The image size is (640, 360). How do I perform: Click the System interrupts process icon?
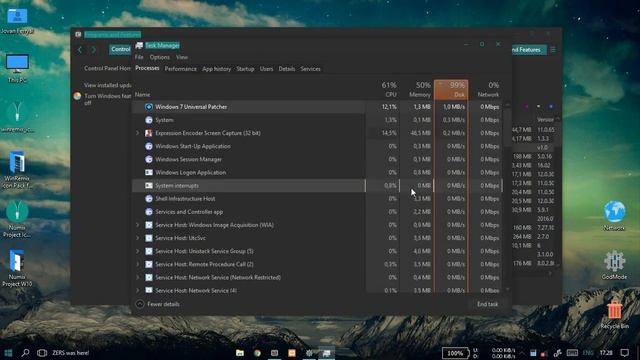click(x=149, y=185)
